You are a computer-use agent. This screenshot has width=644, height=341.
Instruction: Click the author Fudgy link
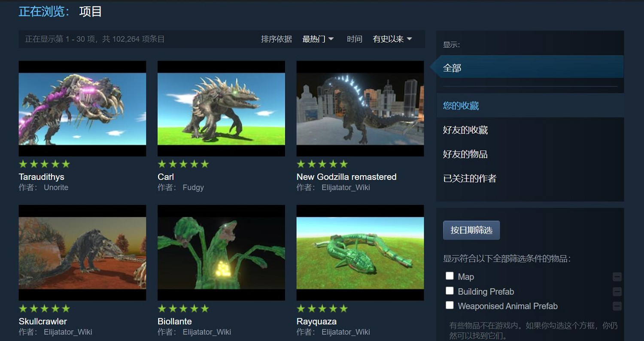pyautogui.click(x=193, y=187)
